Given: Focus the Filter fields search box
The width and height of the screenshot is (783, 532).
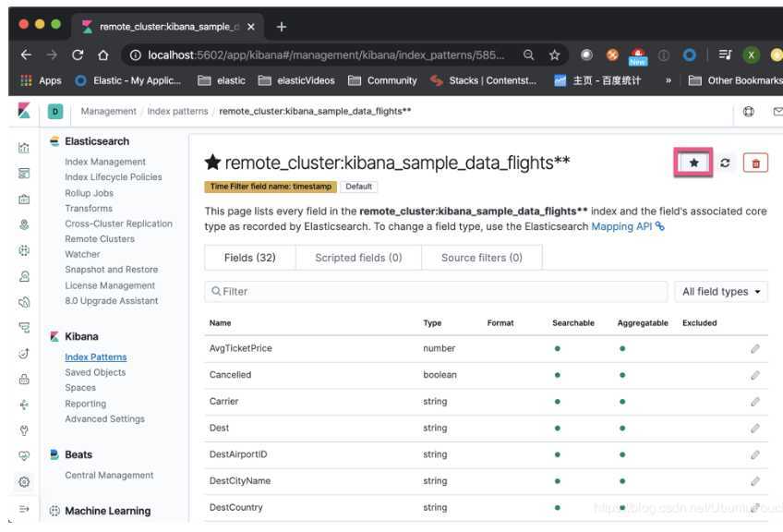Looking at the screenshot, I should pyautogui.click(x=436, y=292).
